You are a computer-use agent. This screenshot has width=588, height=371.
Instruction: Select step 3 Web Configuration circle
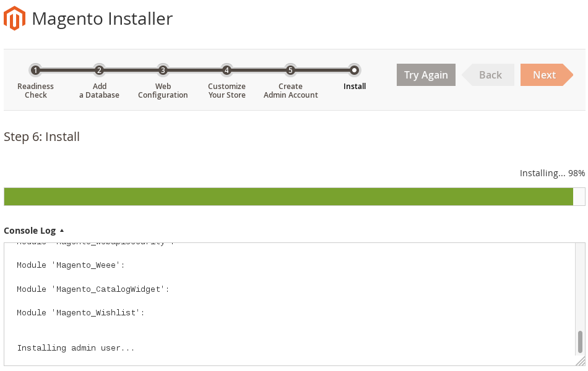click(163, 70)
